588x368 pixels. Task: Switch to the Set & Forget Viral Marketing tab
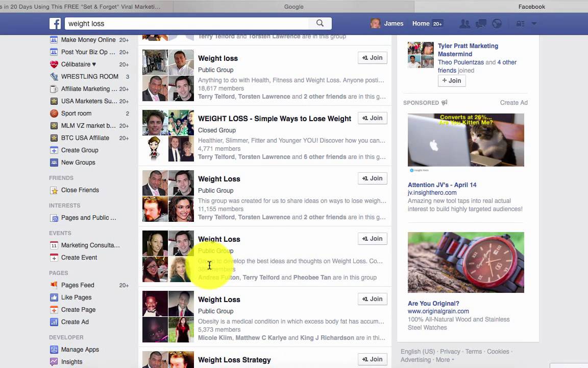(80, 6)
